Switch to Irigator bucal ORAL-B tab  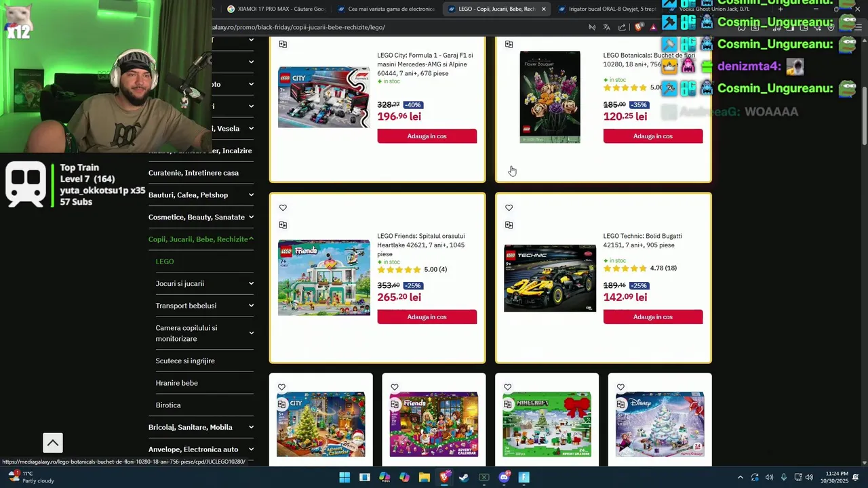pyautogui.click(x=607, y=9)
